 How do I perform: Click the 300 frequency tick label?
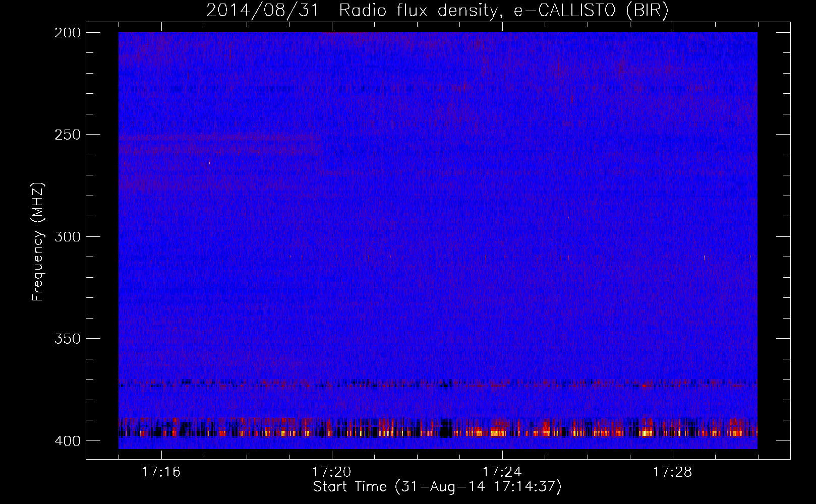[x=68, y=236]
